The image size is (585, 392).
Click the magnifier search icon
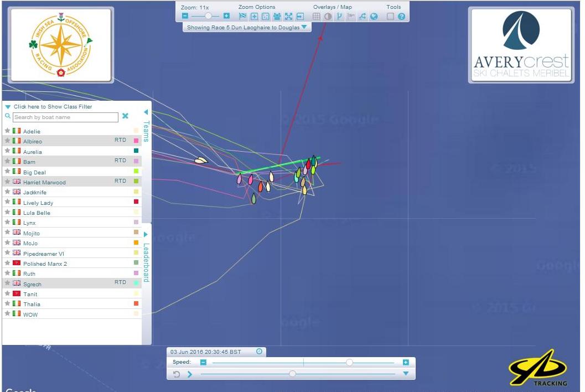(7, 116)
